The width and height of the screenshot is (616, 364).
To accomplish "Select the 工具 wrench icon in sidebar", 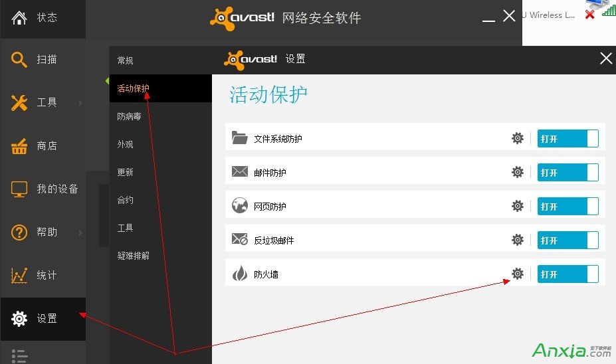I will point(19,103).
